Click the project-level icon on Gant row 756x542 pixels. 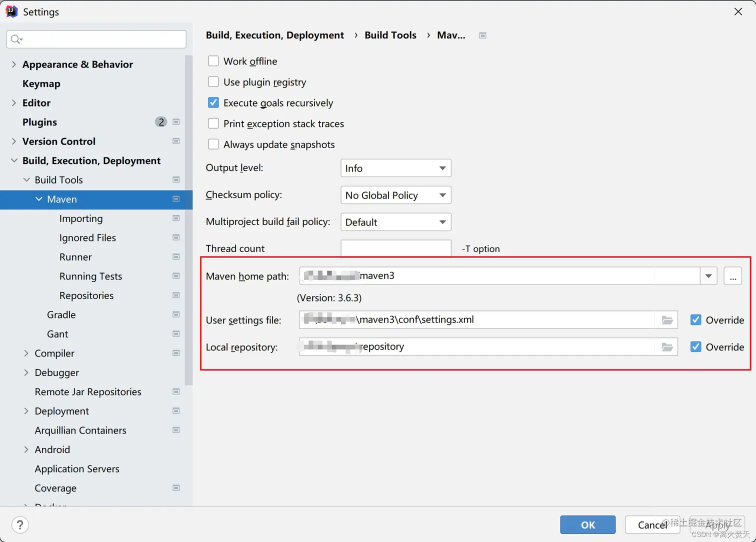pos(176,334)
